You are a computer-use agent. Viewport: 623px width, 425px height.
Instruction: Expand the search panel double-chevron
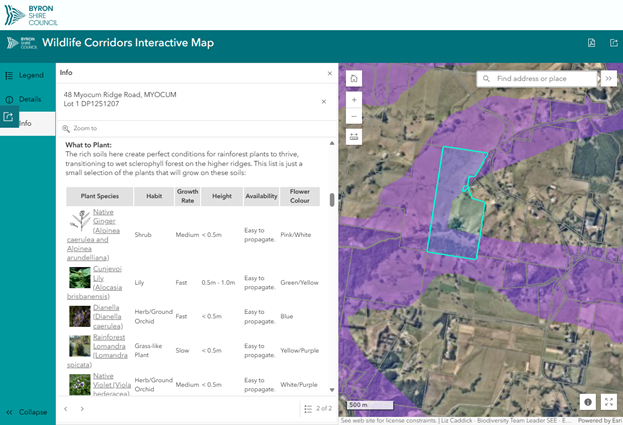tap(609, 78)
